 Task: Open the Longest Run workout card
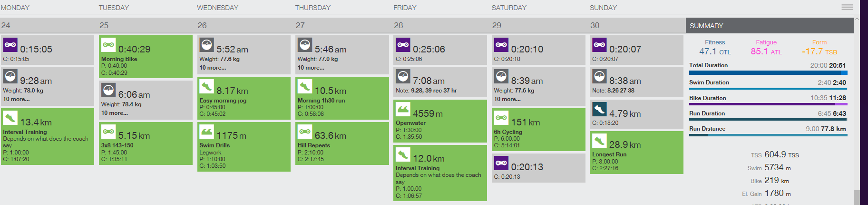[x=636, y=154]
